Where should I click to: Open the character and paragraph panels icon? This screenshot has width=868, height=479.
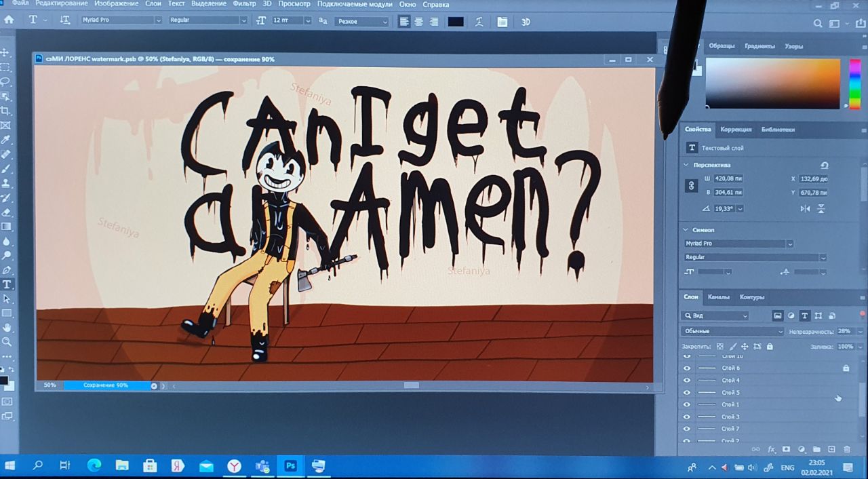tap(502, 22)
